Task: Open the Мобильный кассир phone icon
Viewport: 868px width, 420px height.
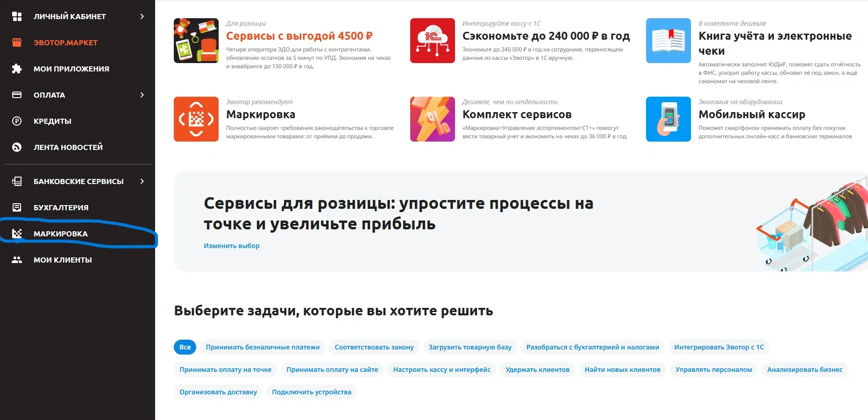Action: 669,119
